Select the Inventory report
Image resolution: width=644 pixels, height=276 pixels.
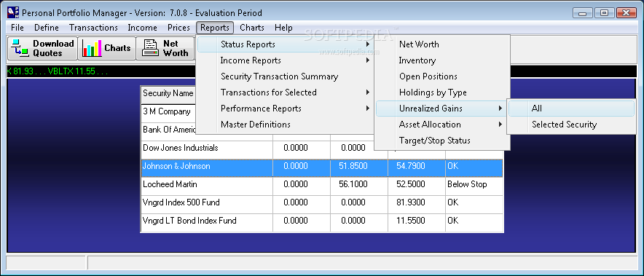(x=442, y=60)
